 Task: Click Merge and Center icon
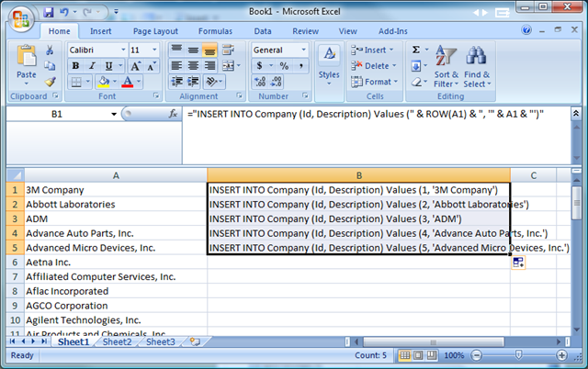(x=228, y=66)
